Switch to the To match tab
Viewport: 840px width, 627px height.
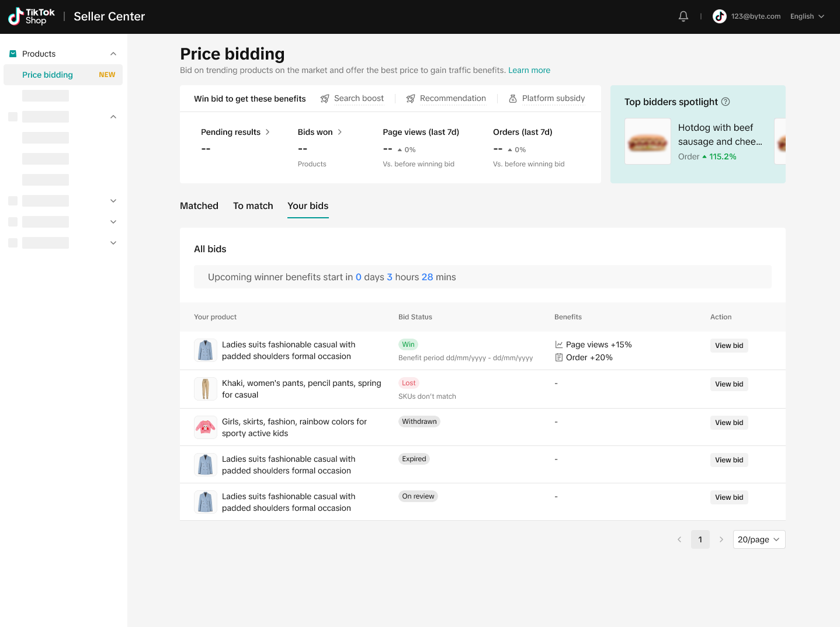click(253, 206)
